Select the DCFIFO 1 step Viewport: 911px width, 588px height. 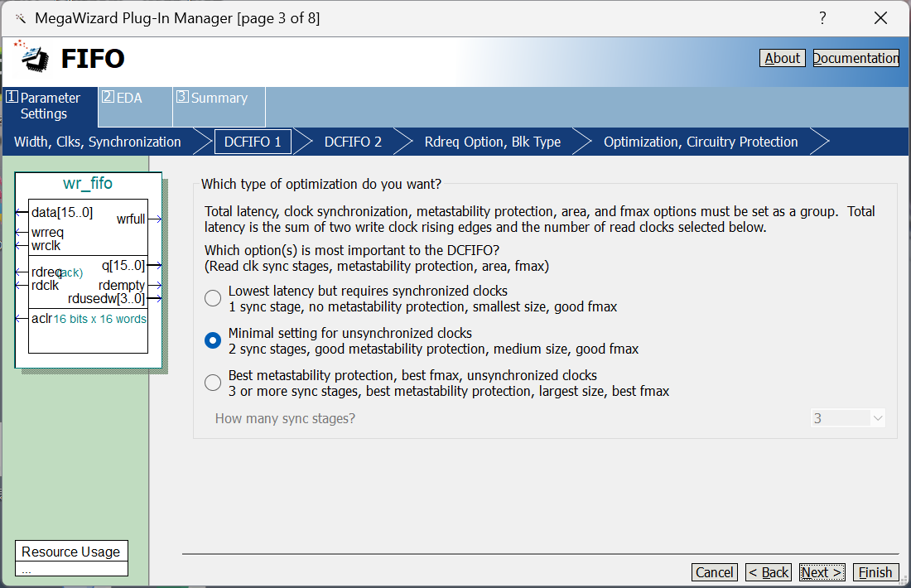253,142
